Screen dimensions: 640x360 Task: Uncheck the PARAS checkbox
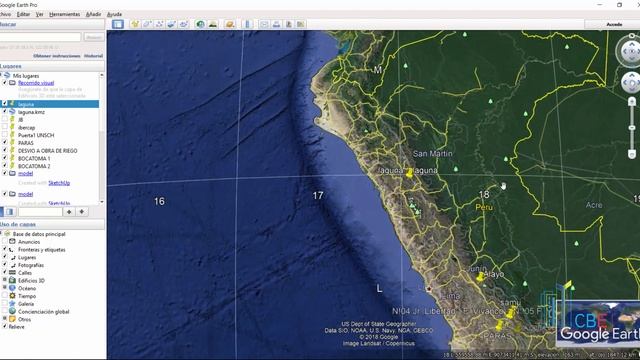(5, 142)
